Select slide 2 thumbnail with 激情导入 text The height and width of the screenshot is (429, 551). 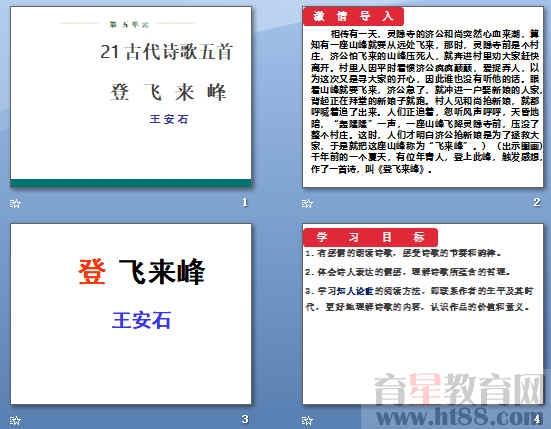(x=423, y=97)
